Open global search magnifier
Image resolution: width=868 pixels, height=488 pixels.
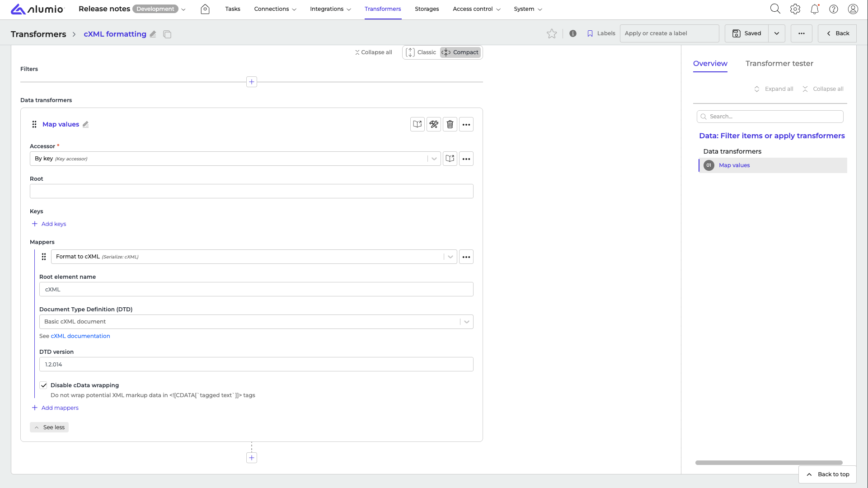(x=775, y=9)
